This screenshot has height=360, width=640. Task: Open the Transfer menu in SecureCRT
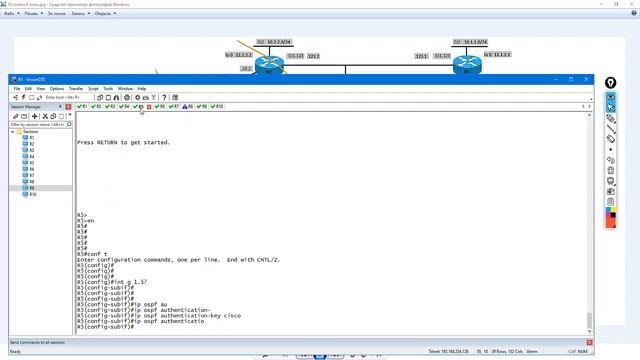[x=76, y=89]
